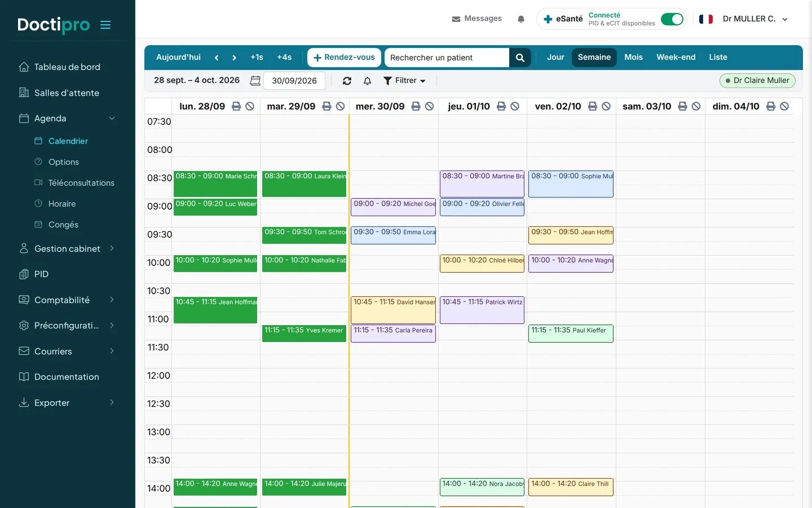Click the search magnifier button
The image size is (812, 508).
pyautogui.click(x=520, y=58)
